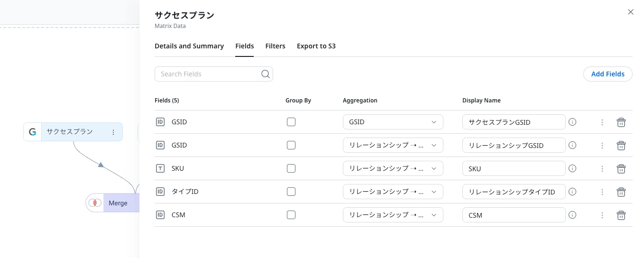Click into the Search Fields box
Image resolution: width=644 pixels, height=258 pixels.
209,74
